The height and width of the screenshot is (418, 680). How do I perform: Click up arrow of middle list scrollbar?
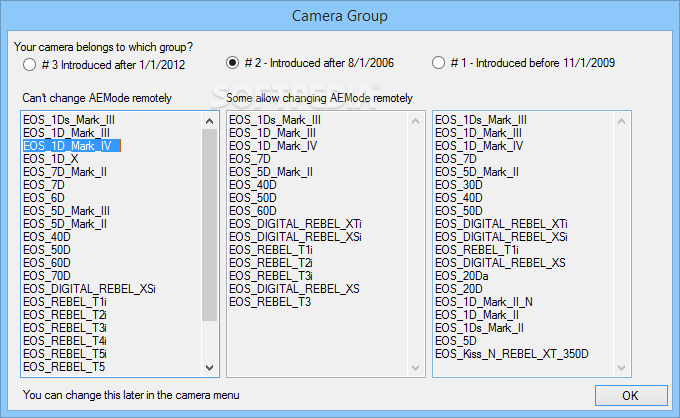pyautogui.click(x=415, y=121)
